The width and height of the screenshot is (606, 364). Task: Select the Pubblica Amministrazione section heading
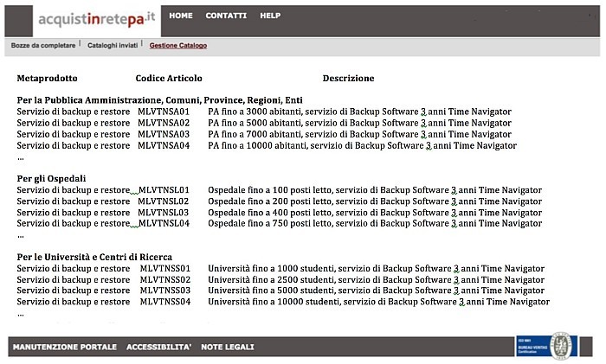(159, 100)
